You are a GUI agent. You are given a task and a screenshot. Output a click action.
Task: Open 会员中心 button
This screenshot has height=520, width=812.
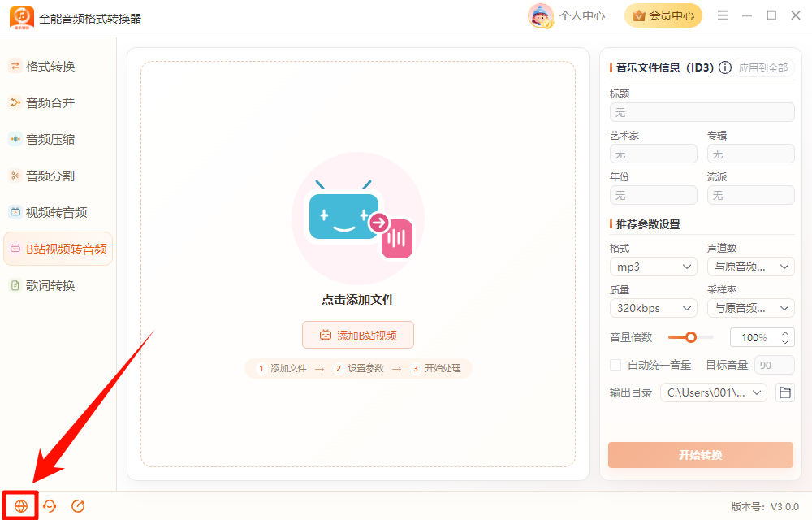coord(663,15)
